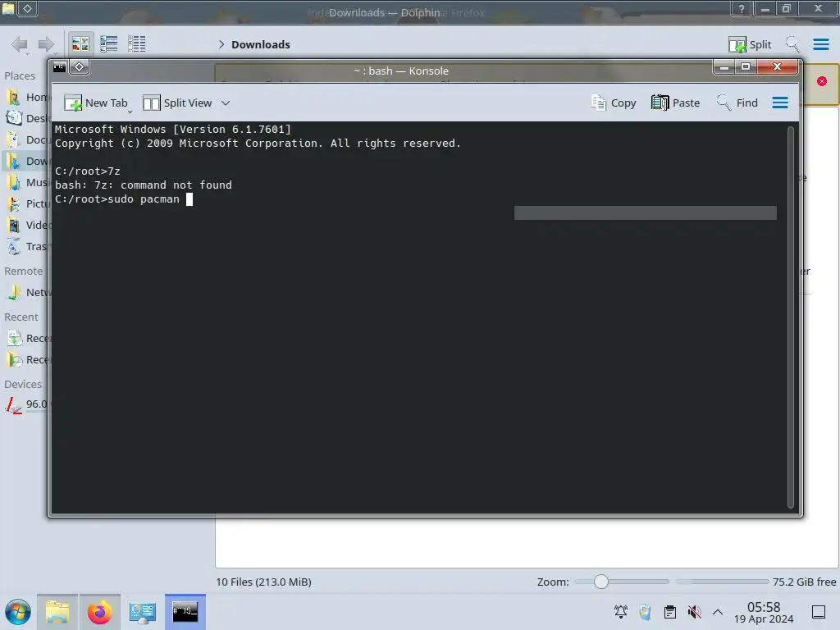Open Dolphin search
840x630 pixels.
[792, 44]
